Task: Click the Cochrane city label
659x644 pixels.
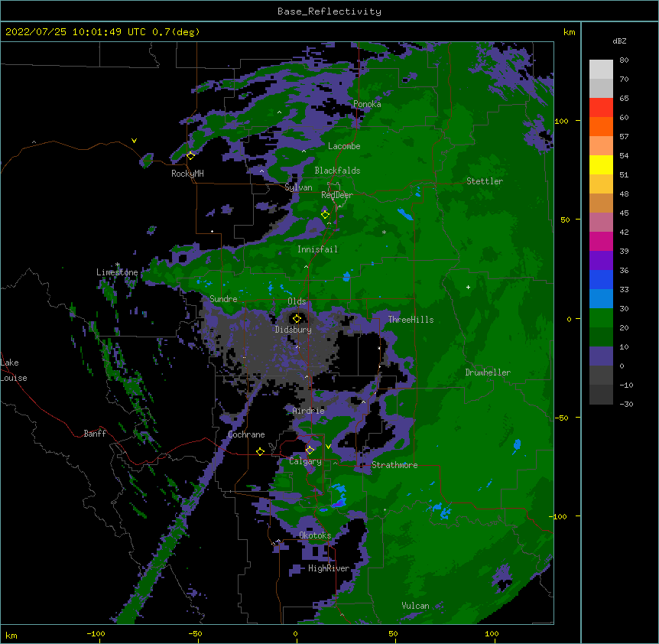Action: pyautogui.click(x=246, y=434)
